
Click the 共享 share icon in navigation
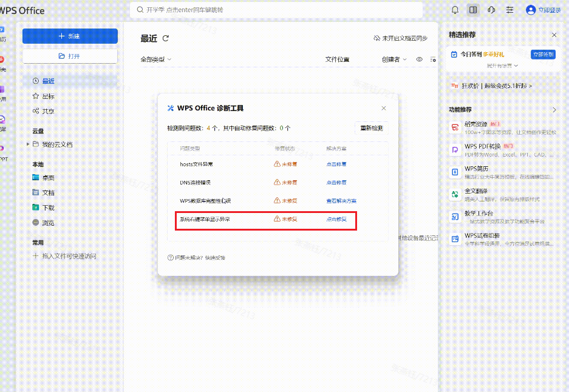click(x=36, y=111)
